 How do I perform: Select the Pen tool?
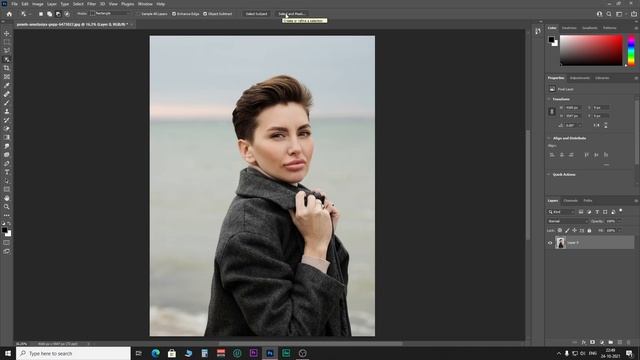7,163
